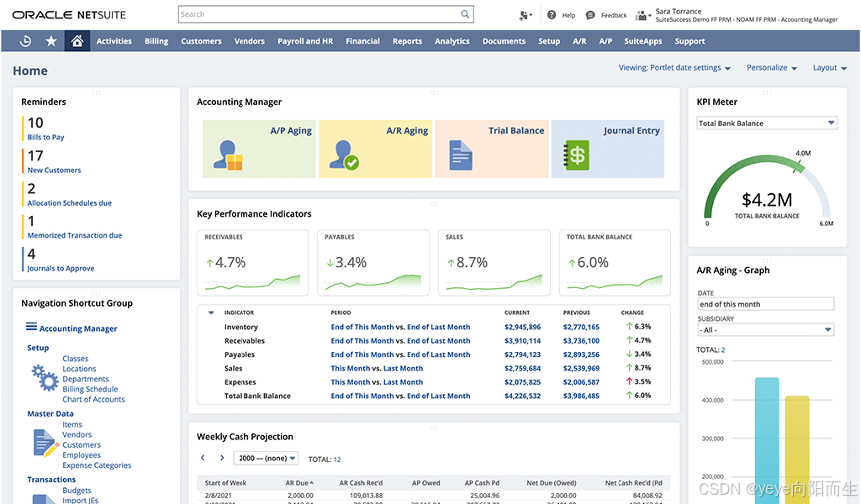Sort by the AR Due column header
This screenshot has height=504, width=861.
[x=298, y=483]
